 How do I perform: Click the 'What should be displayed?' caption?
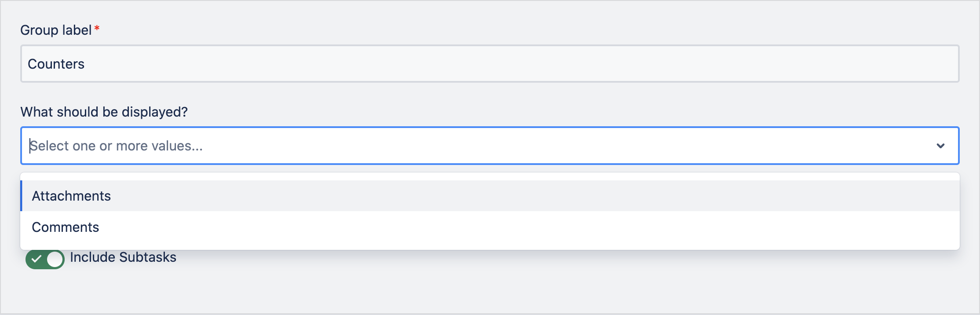[x=104, y=112]
